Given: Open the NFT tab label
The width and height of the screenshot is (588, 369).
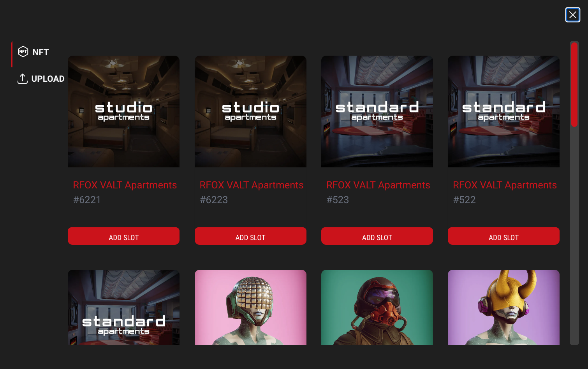Looking at the screenshot, I should 40,52.
